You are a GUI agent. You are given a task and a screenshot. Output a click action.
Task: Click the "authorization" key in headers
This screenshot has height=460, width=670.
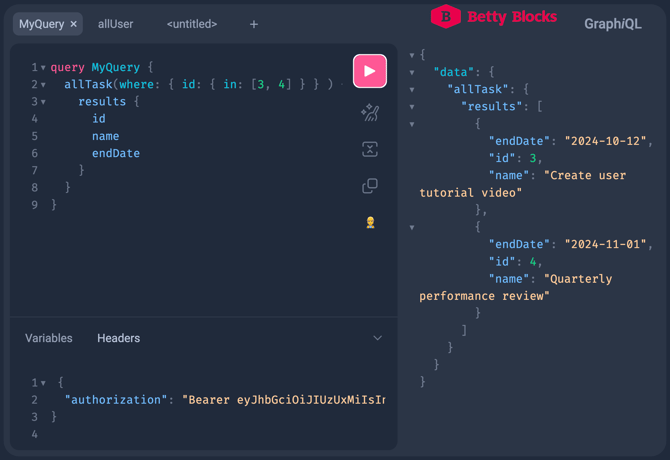point(115,400)
